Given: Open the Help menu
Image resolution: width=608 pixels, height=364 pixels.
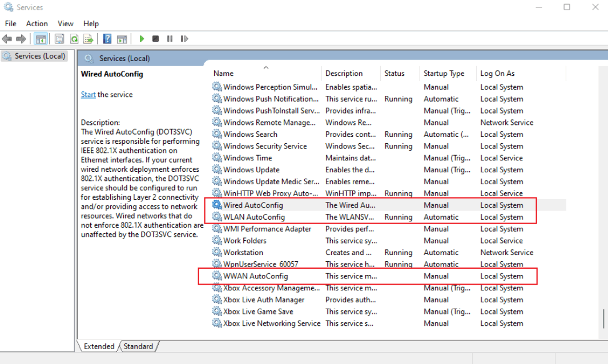Looking at the screenshot, I should pyautogui.click(x=91, y=23).
